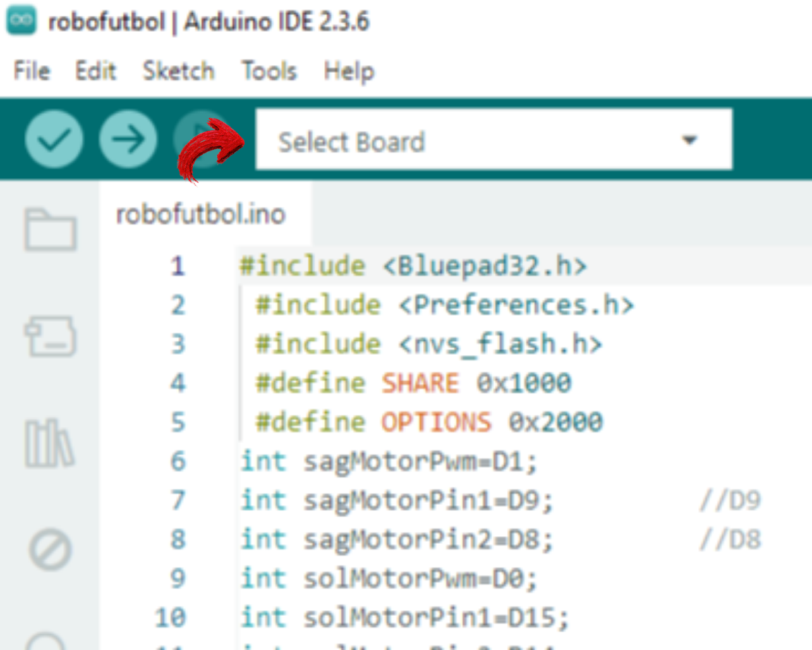Open the File menu
The width and height of the screenshot is (812, 650).
pyautogui.click(x=32, y=71)
